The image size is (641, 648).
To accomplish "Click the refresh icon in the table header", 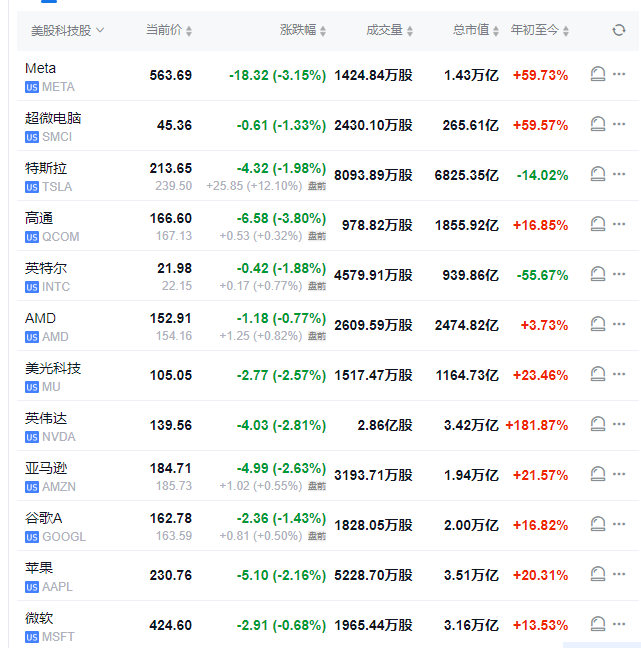I will [619, 30].
